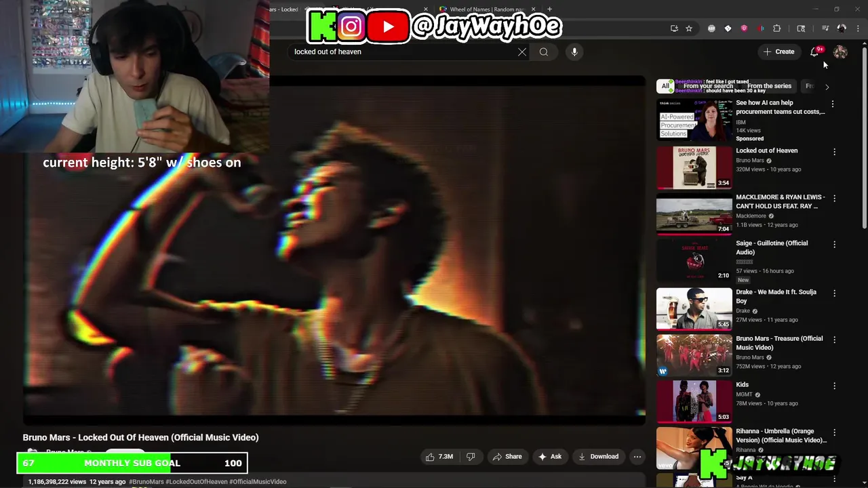Click the YouTube search magnifier button

544,52
